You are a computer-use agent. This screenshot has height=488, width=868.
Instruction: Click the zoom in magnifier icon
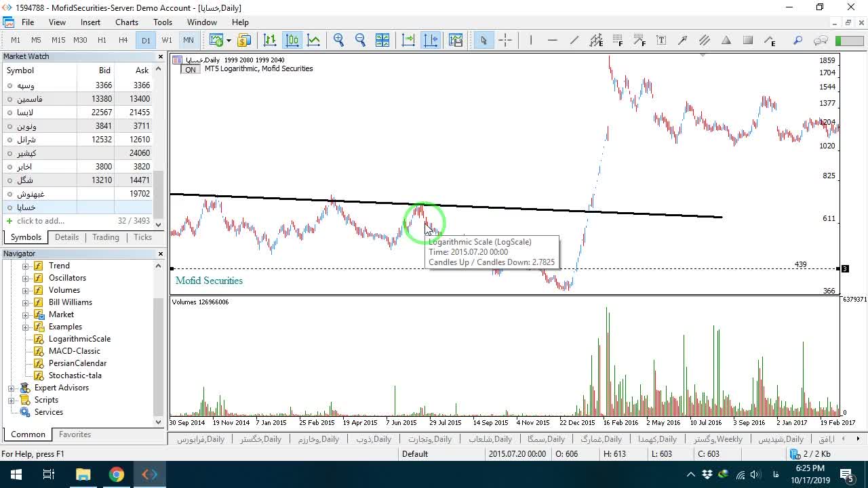click(x=338, y=40)
